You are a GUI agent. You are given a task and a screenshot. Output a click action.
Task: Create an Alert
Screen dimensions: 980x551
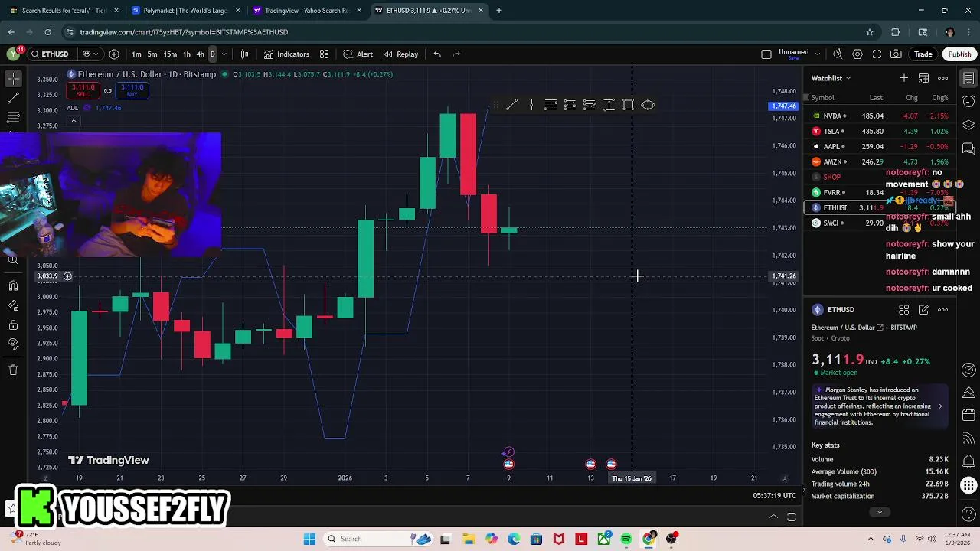pos(358,54)
